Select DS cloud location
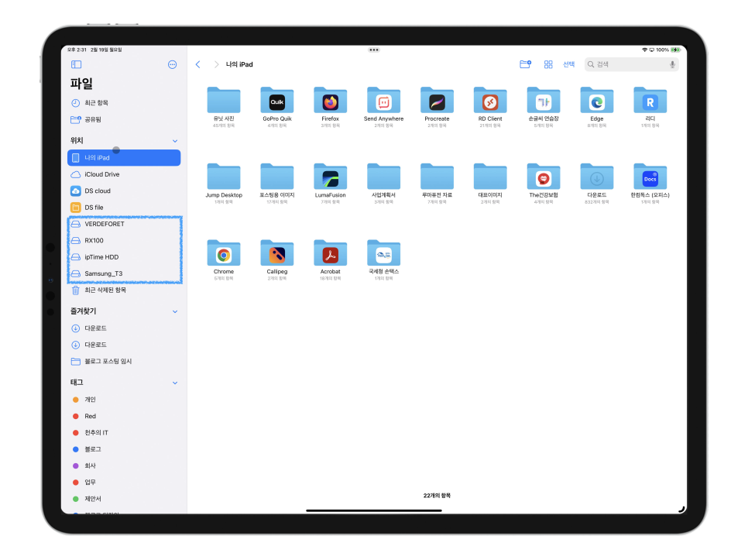This screenshot has height=560, width=748. (124, 191)
